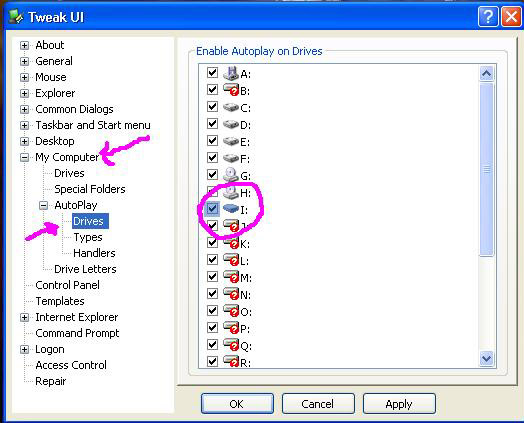Click the hard disk icon for D:

click(x=231, y=124)
